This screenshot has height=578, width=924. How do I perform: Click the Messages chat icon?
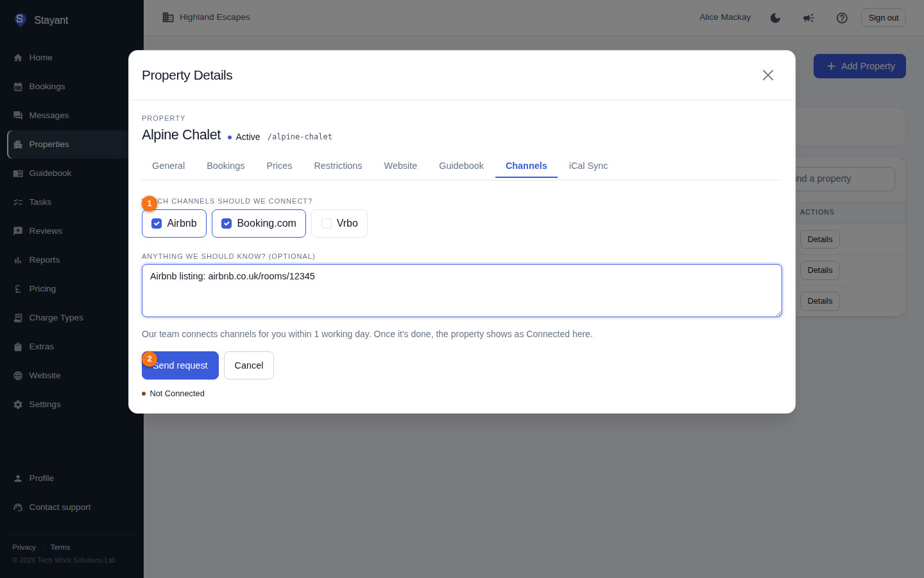point(18,116)
